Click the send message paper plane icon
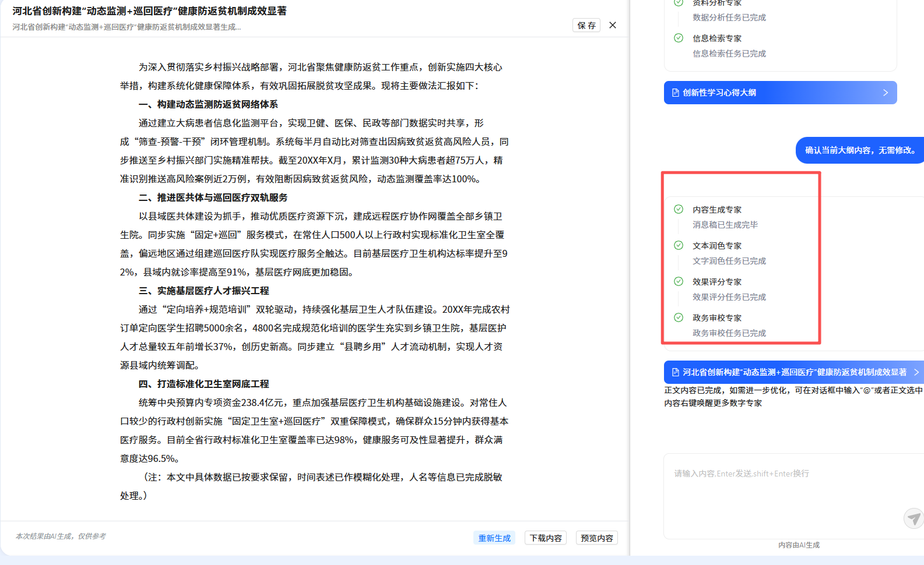This screenshot has height=565, width=924. [914, 518]
